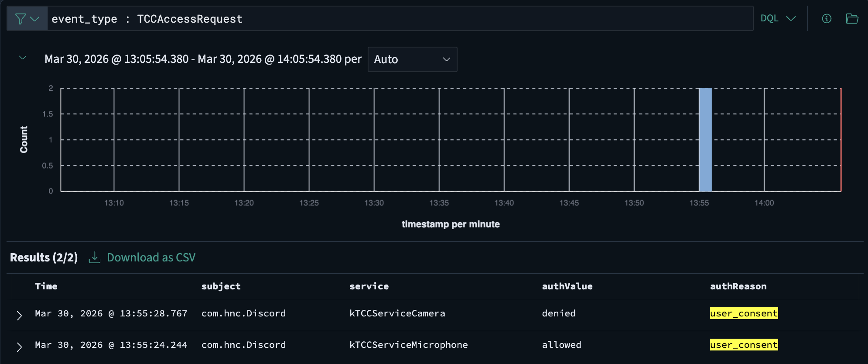Screen dimensions: 868x364
Task: Sort by the Time column header
Action: click(x=46, y=286)
